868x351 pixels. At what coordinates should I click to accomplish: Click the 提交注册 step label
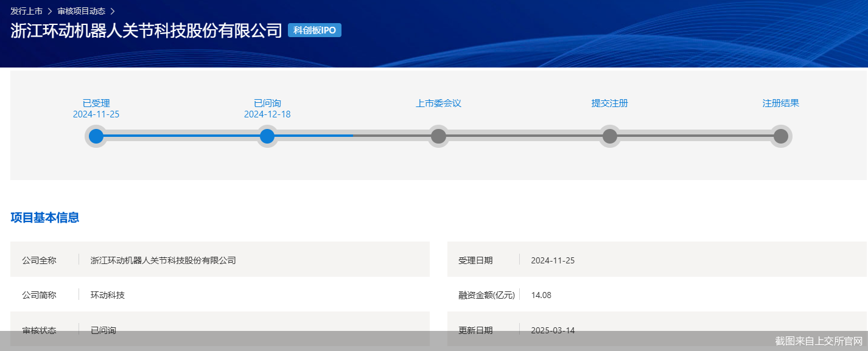tap(609, 103)
